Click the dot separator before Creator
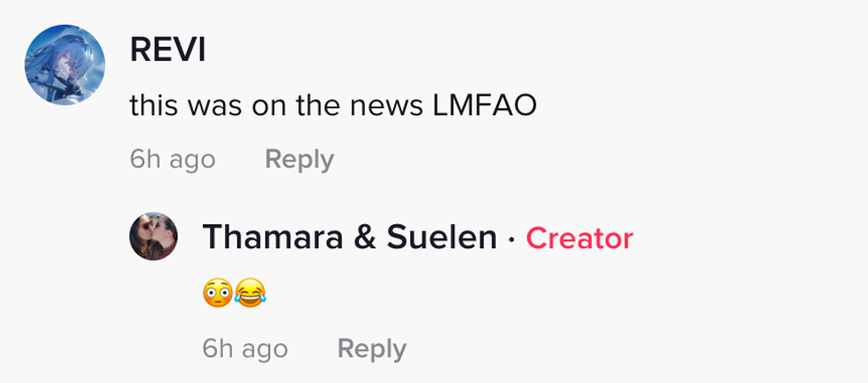This screenshot has width=868, height=383. pos(512,238)
